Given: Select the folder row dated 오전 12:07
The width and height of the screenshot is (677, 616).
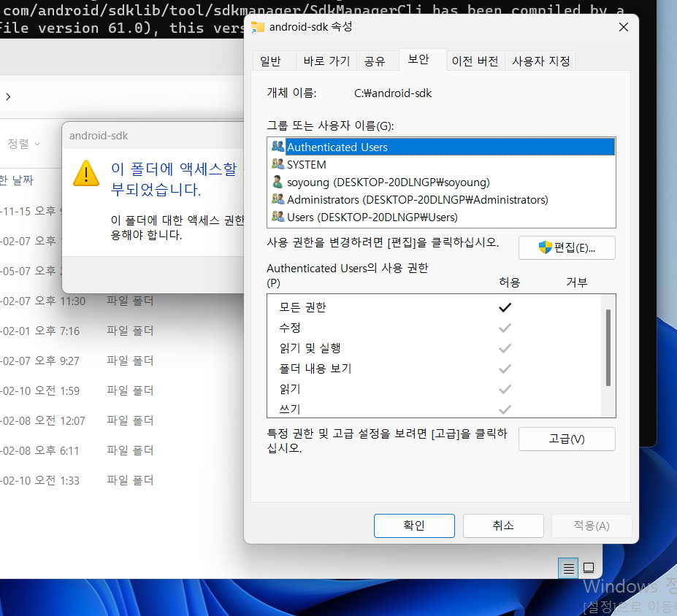Looking at the screenshot, I should point(122,420).
